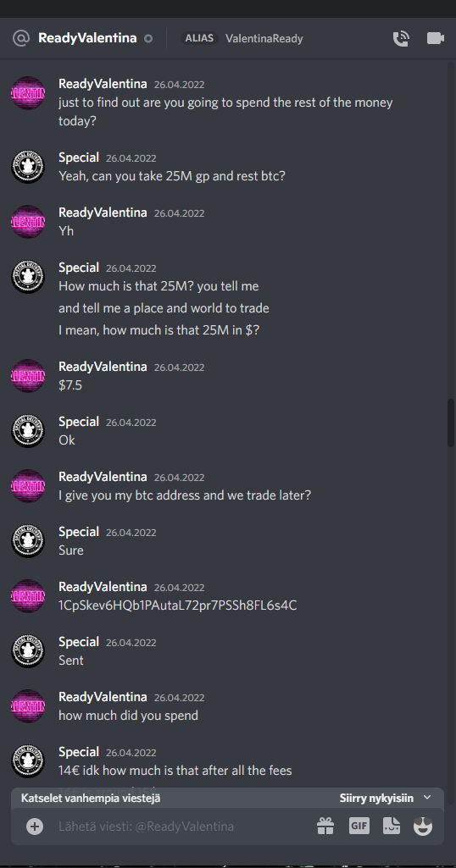Click the ALIAS badge in the header
The width and height of the screenshot is (456, 868).
click(199, 38)
